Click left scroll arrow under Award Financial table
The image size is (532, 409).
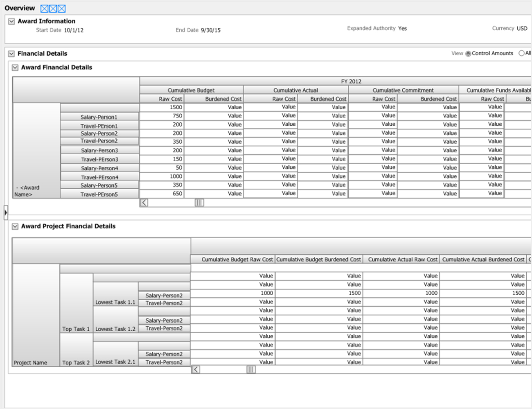click(x=144, y=203)
